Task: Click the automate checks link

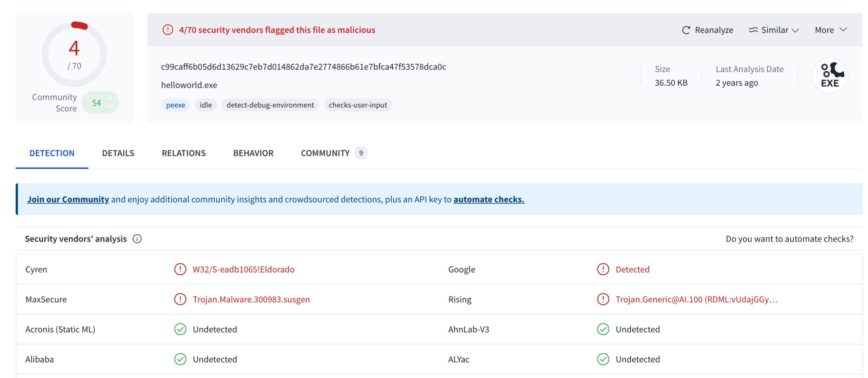Action: [489, 199]
